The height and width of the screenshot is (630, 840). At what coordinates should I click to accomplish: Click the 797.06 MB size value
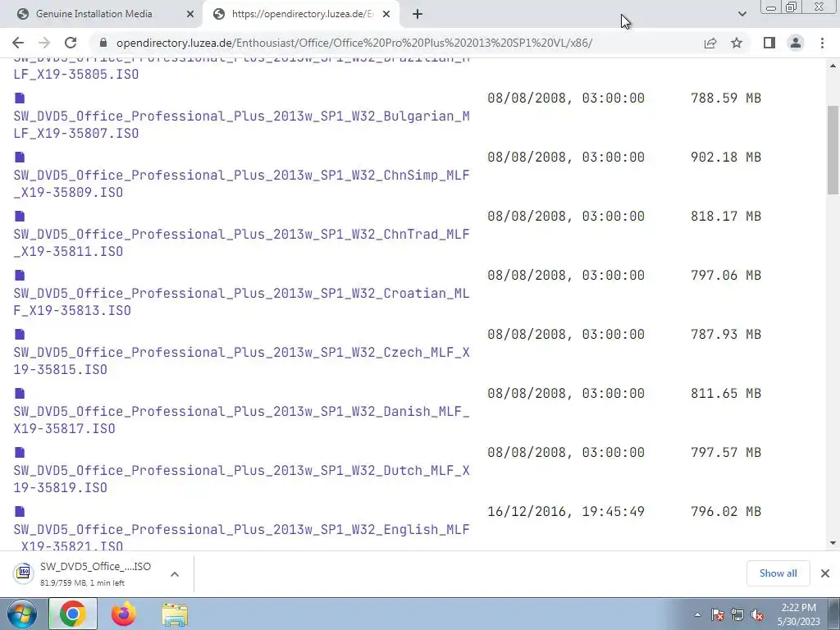click(726, 275)
